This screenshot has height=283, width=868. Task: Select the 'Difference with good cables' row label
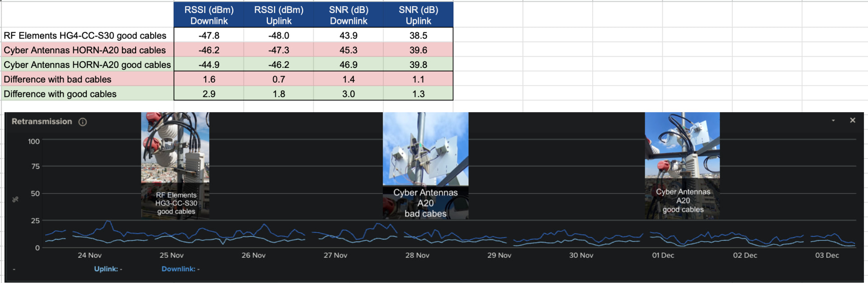[x=60, y=94]
